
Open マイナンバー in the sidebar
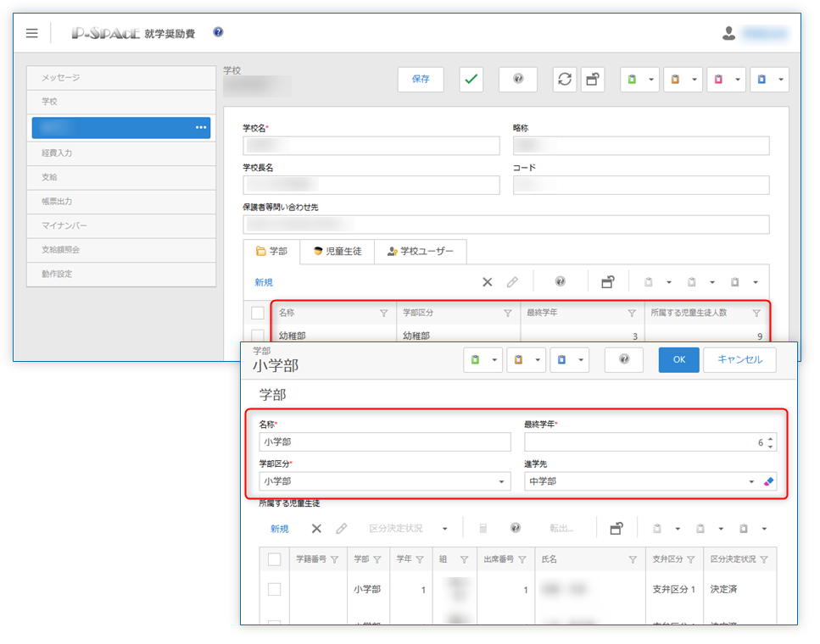pyautogui.click(x=121, y=225)
